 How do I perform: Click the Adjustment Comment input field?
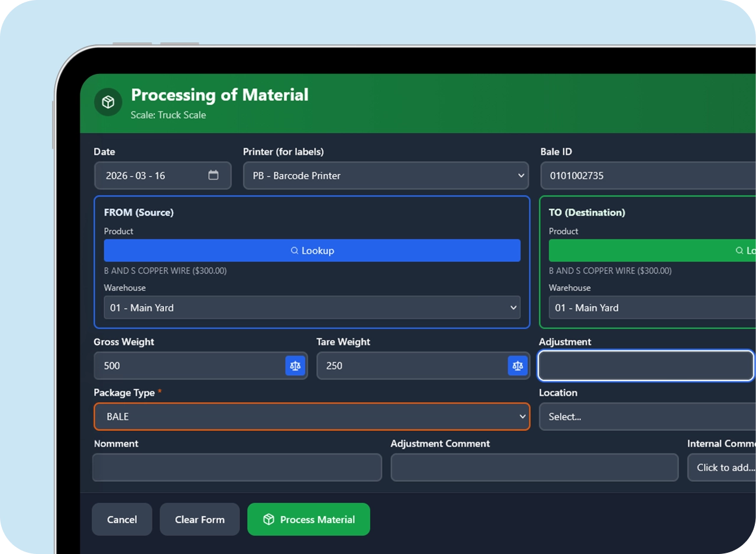pyautogui.click(x=535, y=468)
